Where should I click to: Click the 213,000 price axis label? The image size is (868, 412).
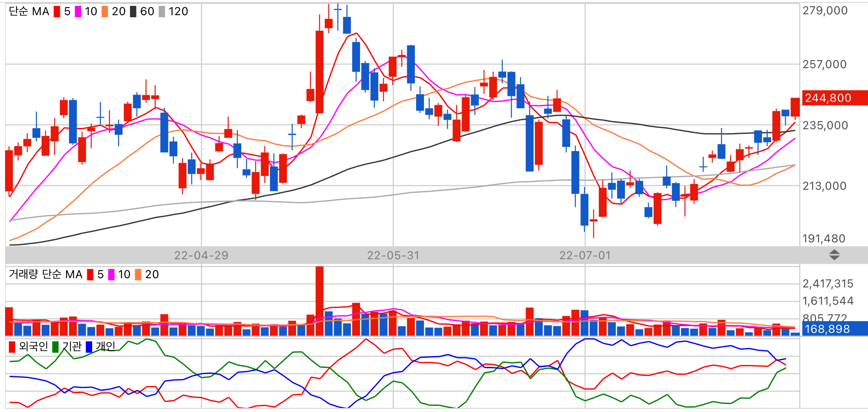point(825,186)
